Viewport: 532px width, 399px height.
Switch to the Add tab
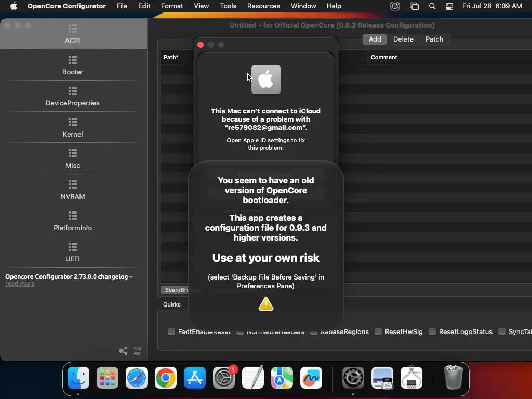[x=375, y=39]
